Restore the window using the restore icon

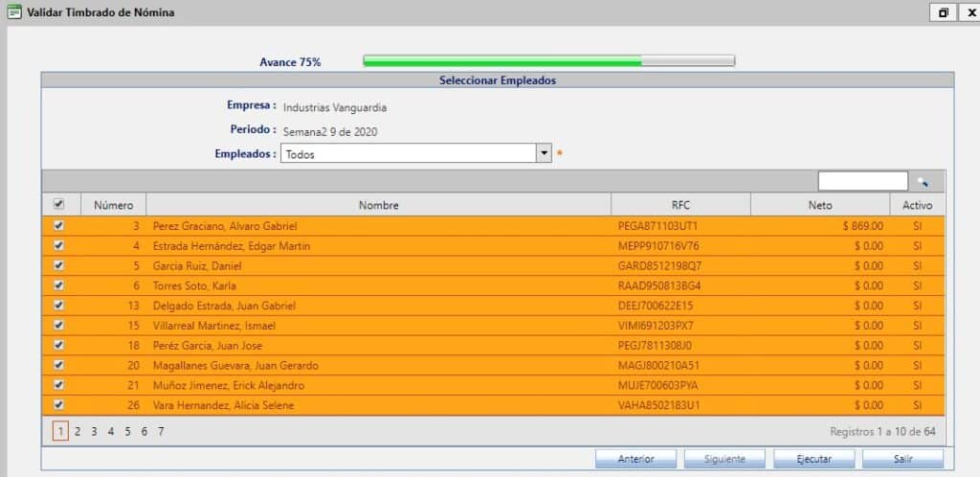click(x=943, y=12)
